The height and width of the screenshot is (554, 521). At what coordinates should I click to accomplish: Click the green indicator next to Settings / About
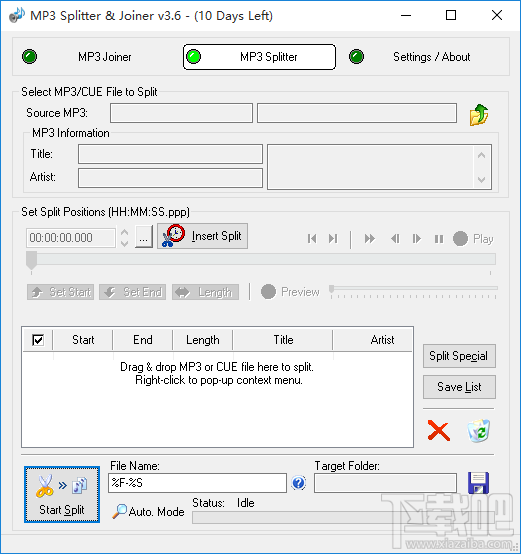[x=356, y=57]
